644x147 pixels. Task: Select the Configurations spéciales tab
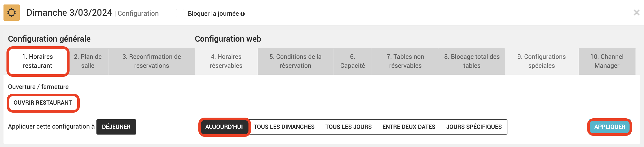click(x=542, y=61)
